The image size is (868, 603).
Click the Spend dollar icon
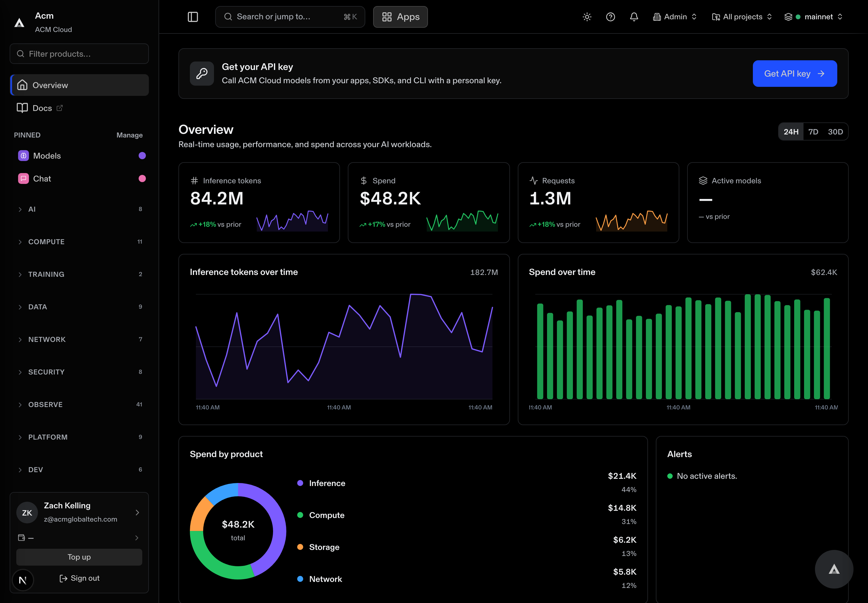coord(363,181)
